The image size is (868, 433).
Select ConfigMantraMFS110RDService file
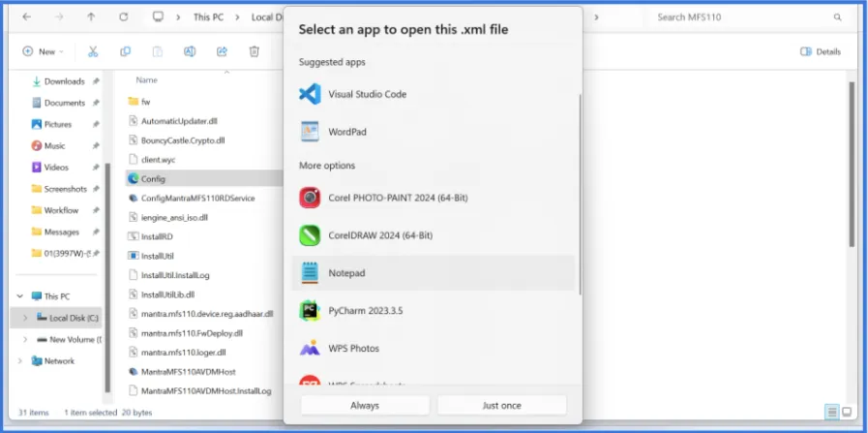click(197, 198)
